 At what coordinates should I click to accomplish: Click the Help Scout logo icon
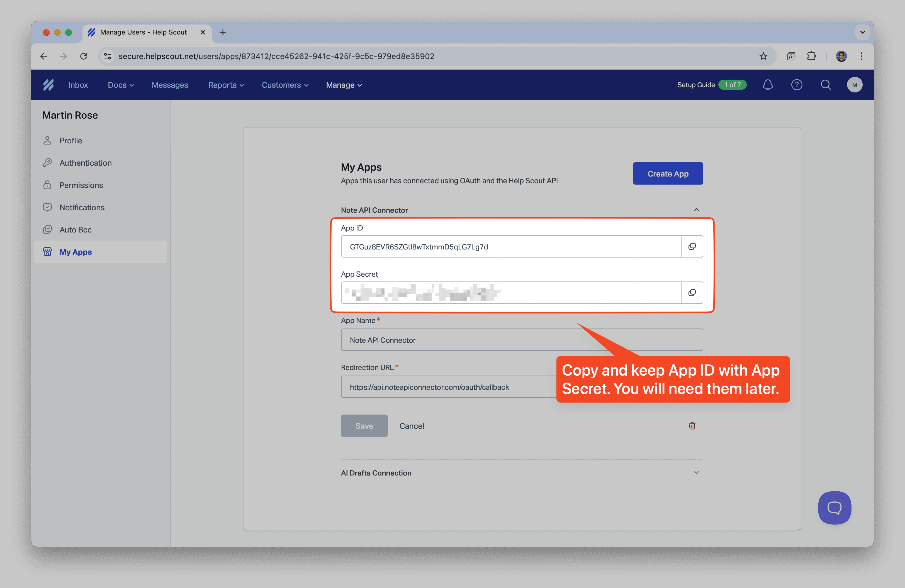(49, 85)
